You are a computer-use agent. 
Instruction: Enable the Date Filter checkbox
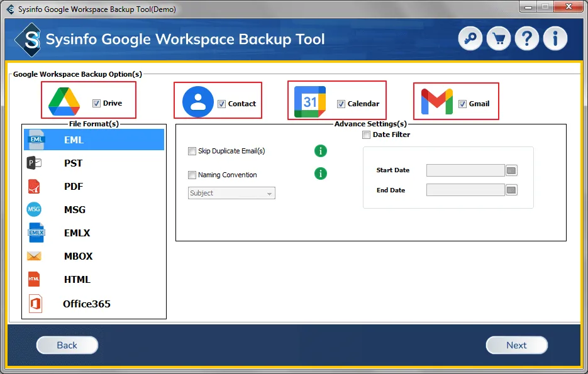click(367, 135)
